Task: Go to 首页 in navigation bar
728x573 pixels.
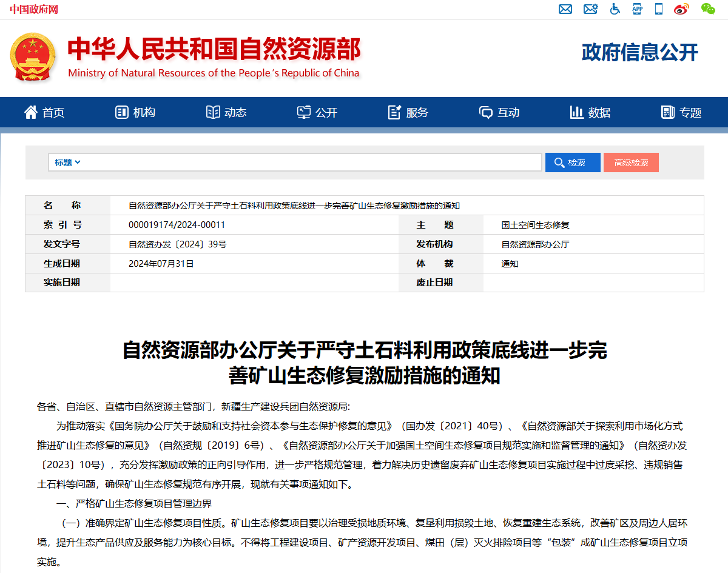Action: click(x=44, y=112)
